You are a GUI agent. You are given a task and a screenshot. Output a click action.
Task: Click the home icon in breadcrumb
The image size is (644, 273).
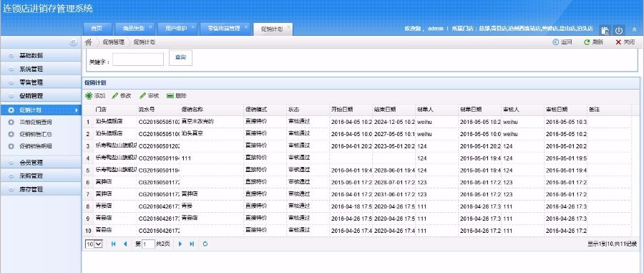click(88, 42)
